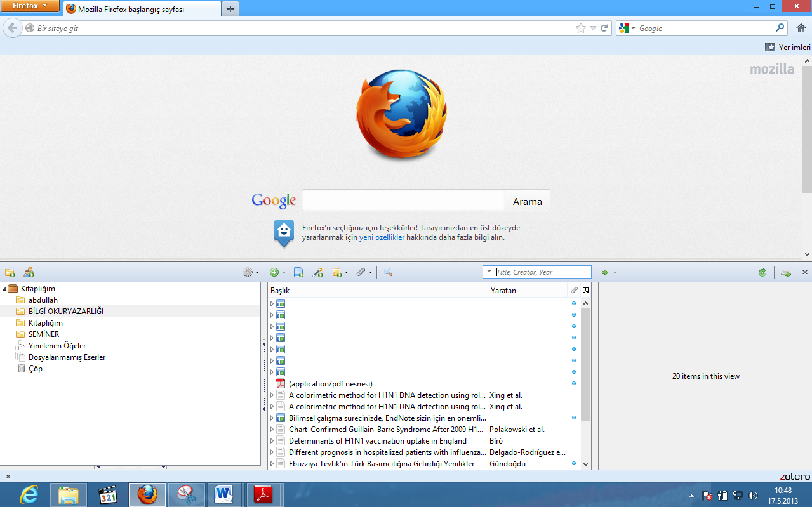Open Dosyalanmamış Eserler unfiled items
Viewport: 812px width, 507px height.
click(x=67, y=357)
